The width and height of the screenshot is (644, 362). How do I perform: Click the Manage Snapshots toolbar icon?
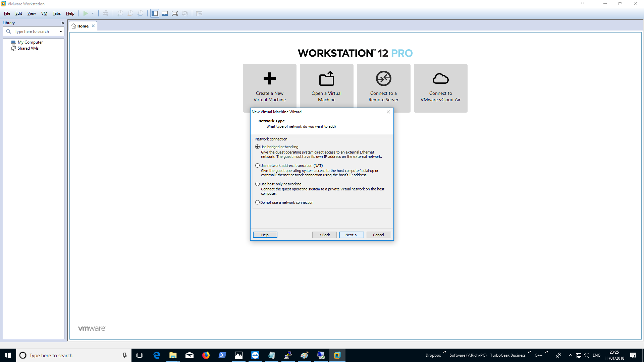140,13
